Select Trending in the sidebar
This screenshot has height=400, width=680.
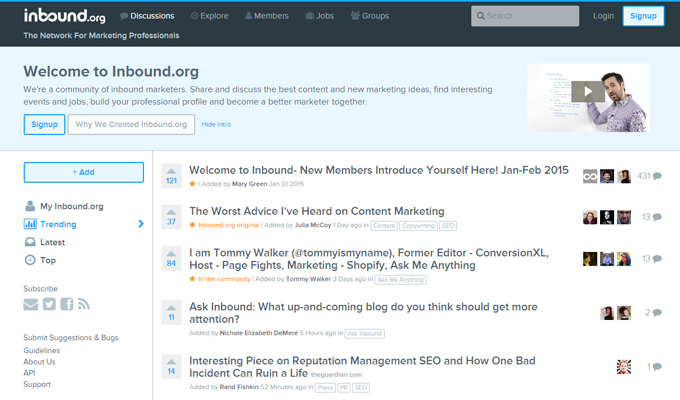(x=50, y=224)
